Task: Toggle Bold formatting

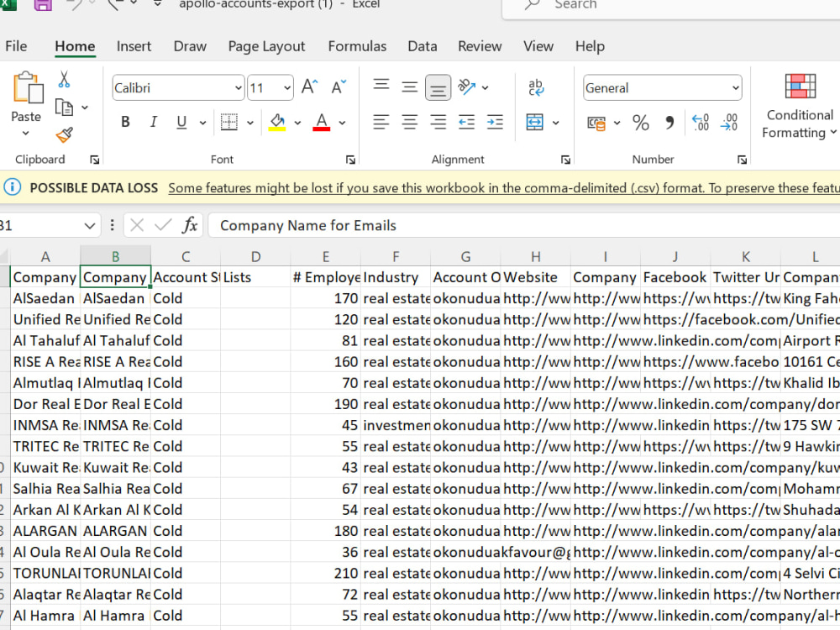Action: point(125,122)
